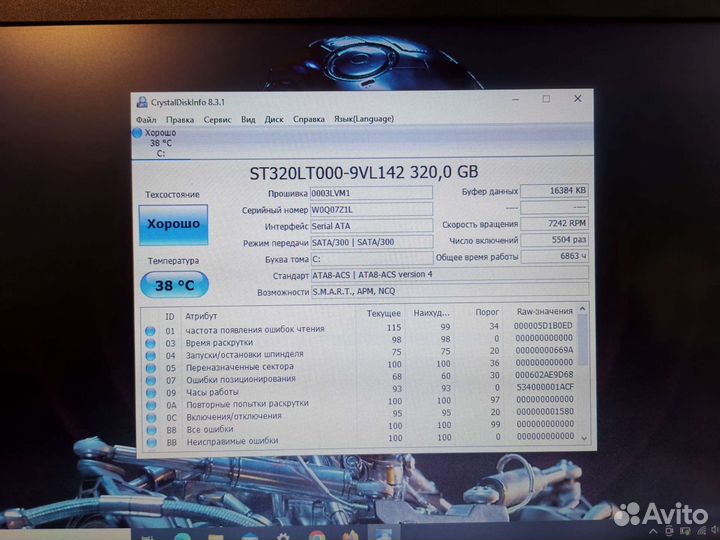The image size is (720, 540).
Task: Click the status circle of attribute 07
Action: click(x=151, y=380)
